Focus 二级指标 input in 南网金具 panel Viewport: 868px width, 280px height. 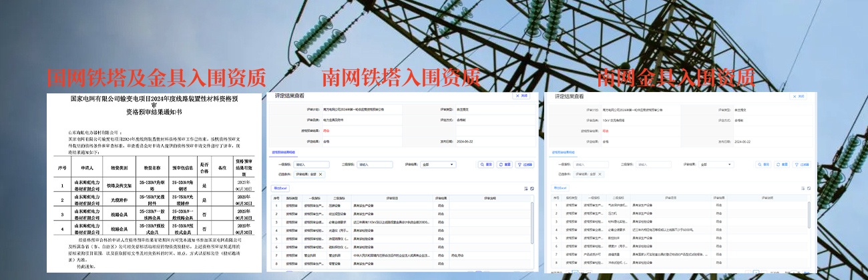point(652,164)
